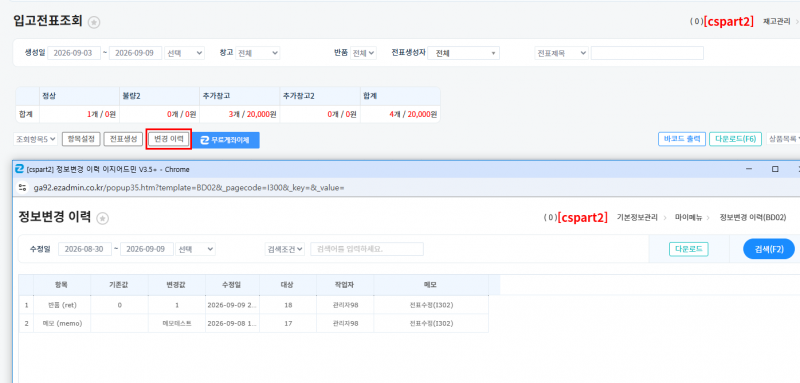Click the 작업자 column header
The width and height of the screenshot is (800, 383).
click(345, 285)
